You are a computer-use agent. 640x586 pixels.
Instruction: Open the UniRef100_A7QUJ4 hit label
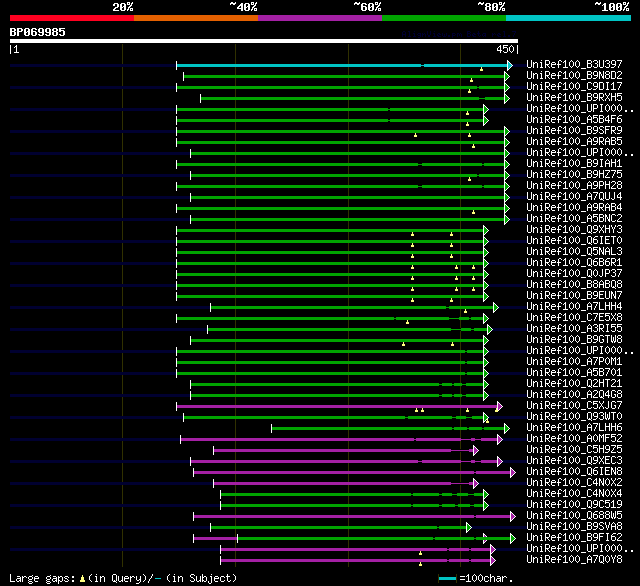point(574,196)
